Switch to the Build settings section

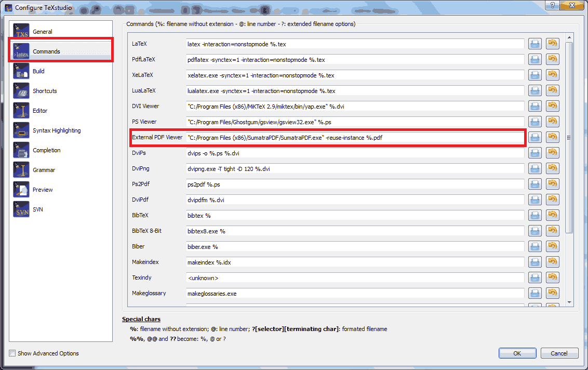(38, 71)
